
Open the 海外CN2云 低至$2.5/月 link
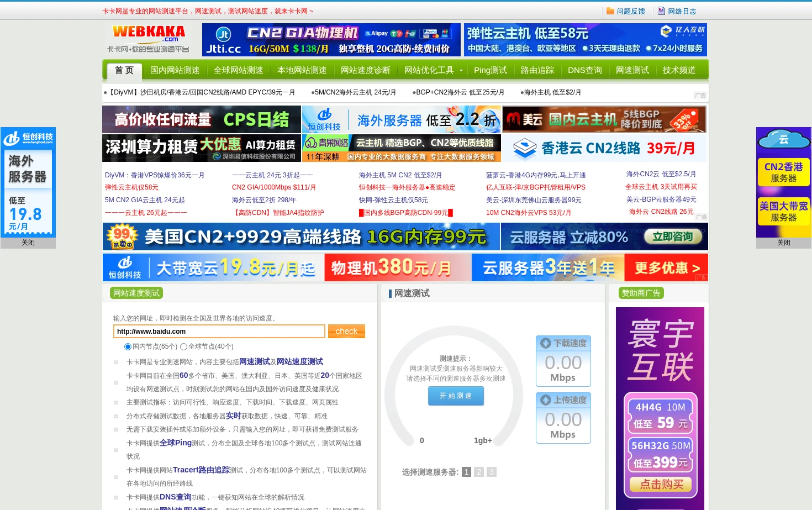coord(661,174)
